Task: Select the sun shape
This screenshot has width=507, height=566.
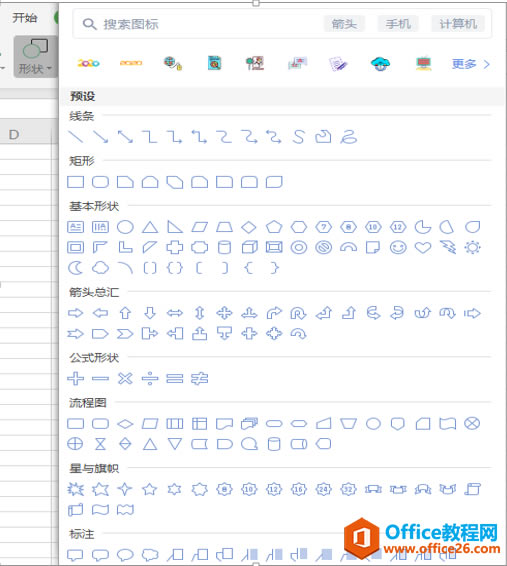Action: (x=472, y=248)
